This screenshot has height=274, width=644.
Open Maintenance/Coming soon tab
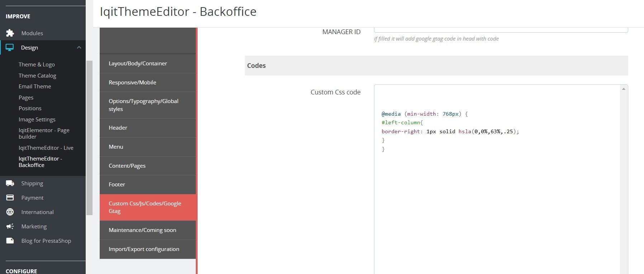point(148,230)
